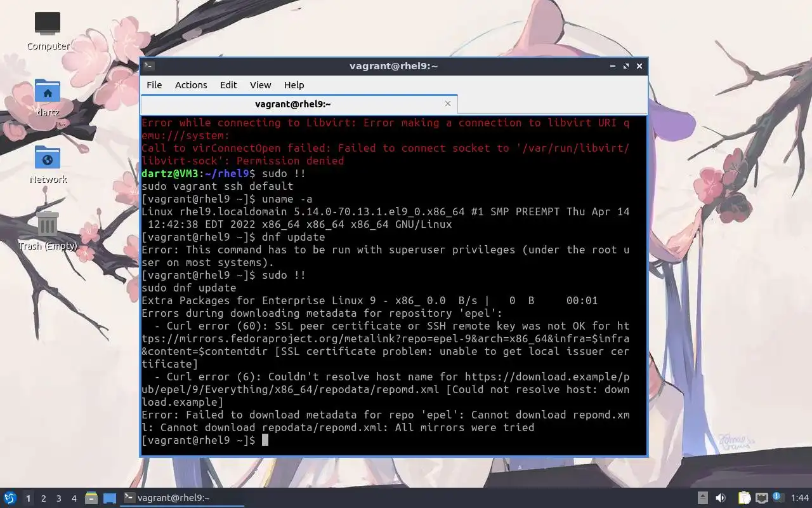Open the volume control tray icon
The height and width of the screenshot is (508, 812).
(x=721, y=498)
